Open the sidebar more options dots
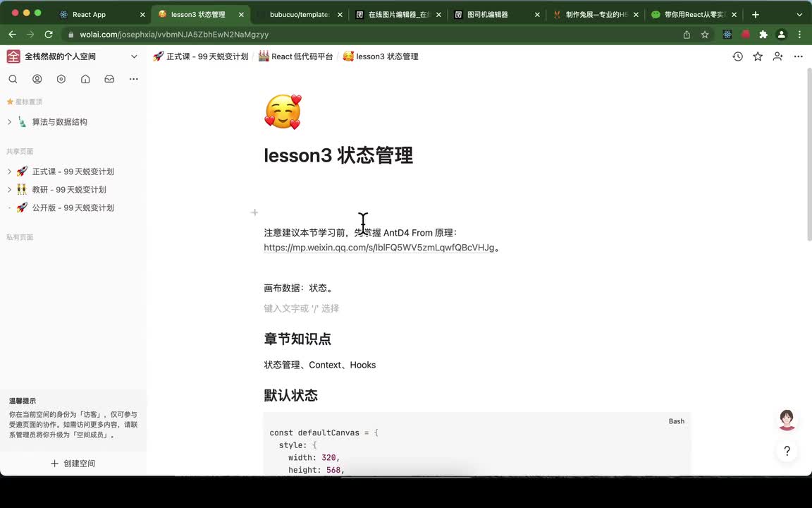Image resolution: width=812 pixels, height=508 pixels. pyautogui.click(x=134, y=79)
